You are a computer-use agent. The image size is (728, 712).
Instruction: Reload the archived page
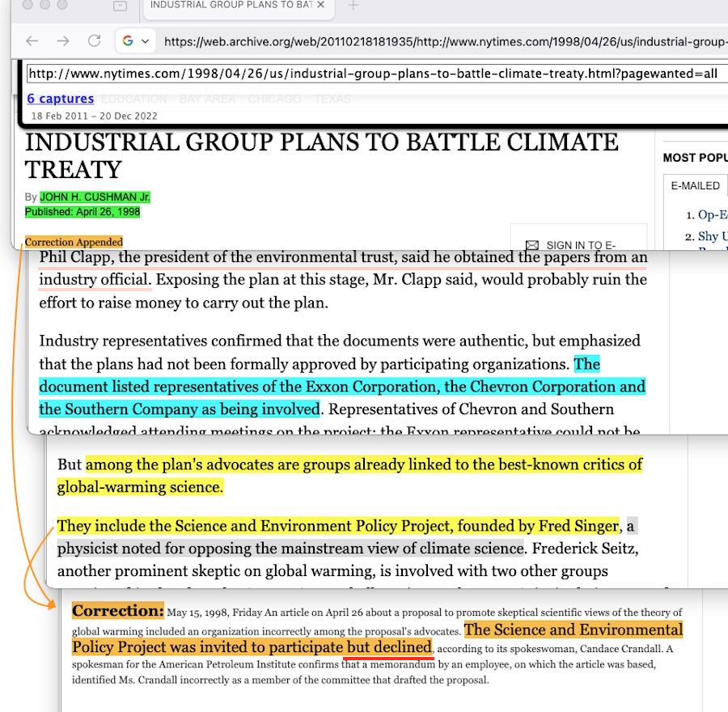coord(94,41)
